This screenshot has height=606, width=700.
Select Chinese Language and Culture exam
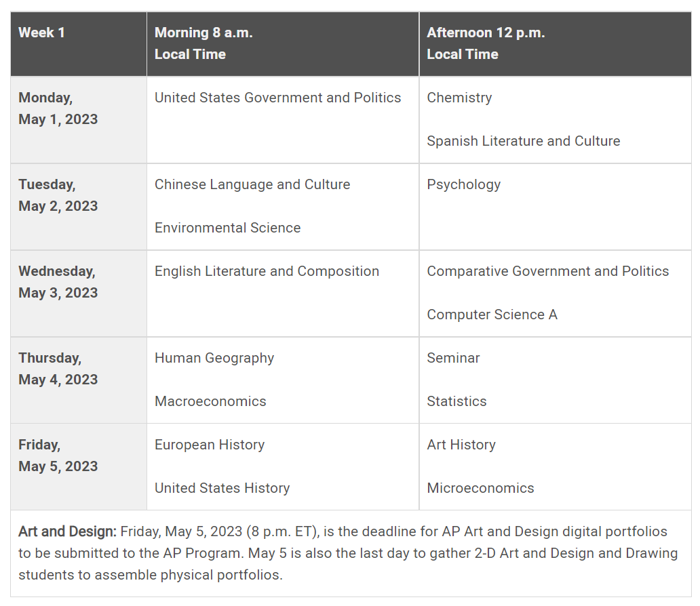(x=252, y=184)
